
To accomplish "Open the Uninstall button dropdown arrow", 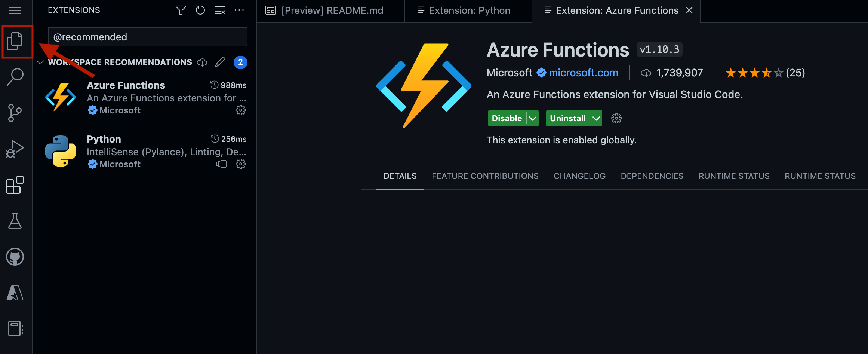I will click(596, 119).
